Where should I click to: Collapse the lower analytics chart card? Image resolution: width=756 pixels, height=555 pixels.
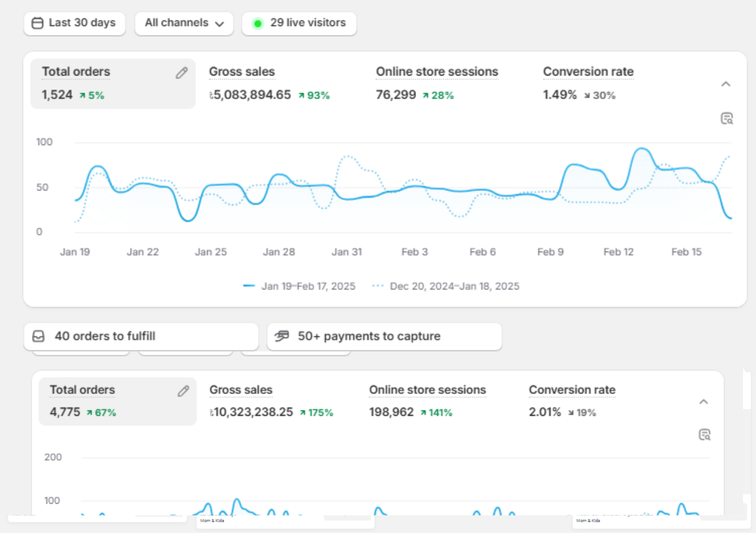[703, 402]
